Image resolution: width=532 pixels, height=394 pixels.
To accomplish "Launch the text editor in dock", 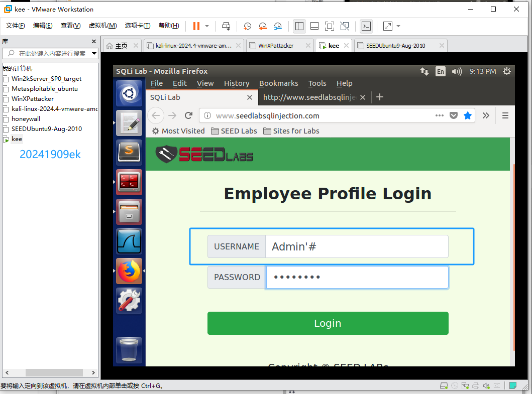I will 129,123.
